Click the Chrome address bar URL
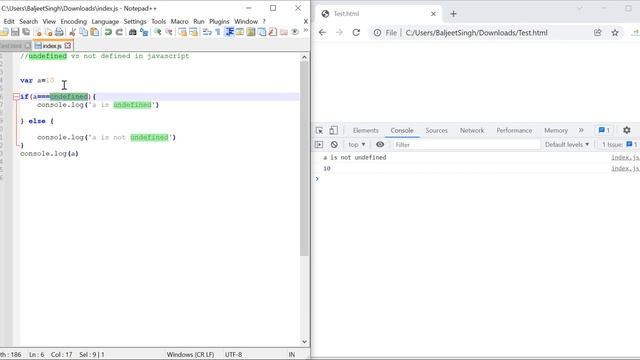Image resolution: width=640 pixels, height=360 pixels. tap(476, 33)
